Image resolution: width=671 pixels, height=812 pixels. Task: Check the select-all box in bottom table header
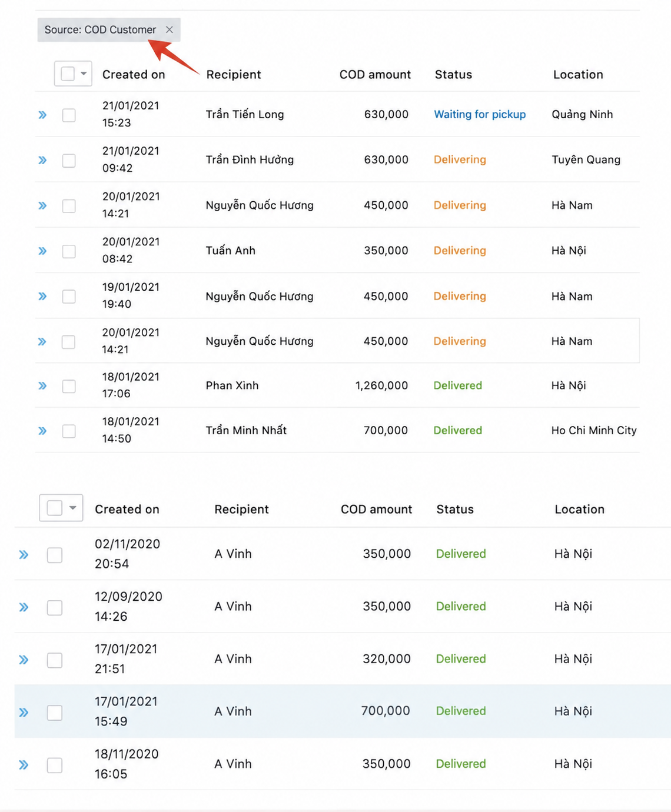[x=55, y=508]
